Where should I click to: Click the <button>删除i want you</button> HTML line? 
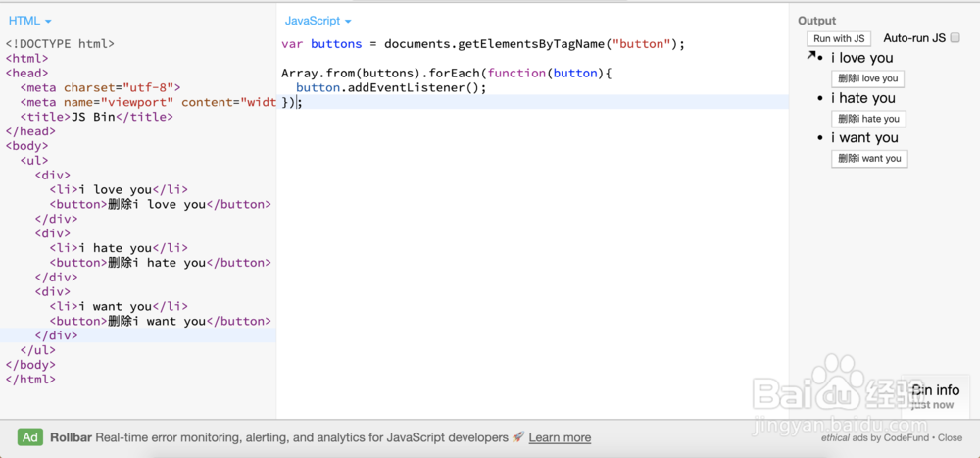[x=160, y=321]
